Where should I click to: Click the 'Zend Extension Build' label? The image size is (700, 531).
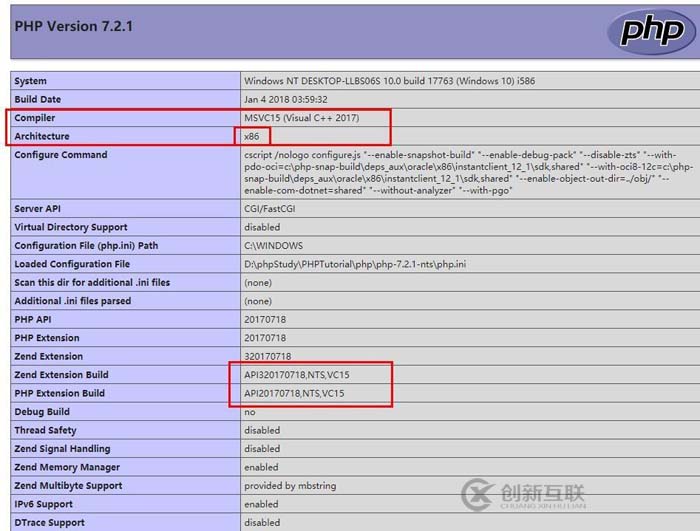point(61,375)
